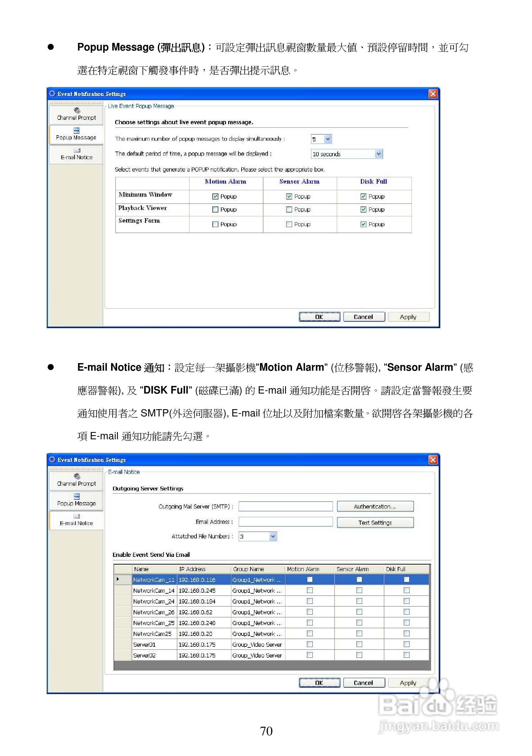Click the Popup Message icon in the lower dialog
Image resolution: width=532 pixels, height=756 pixels.
77,496
